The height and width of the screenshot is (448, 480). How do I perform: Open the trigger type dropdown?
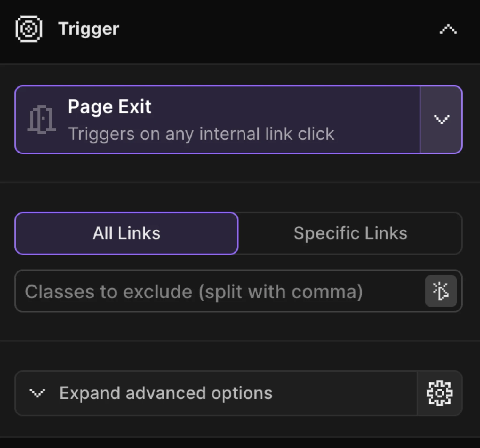tap(441, 120)
